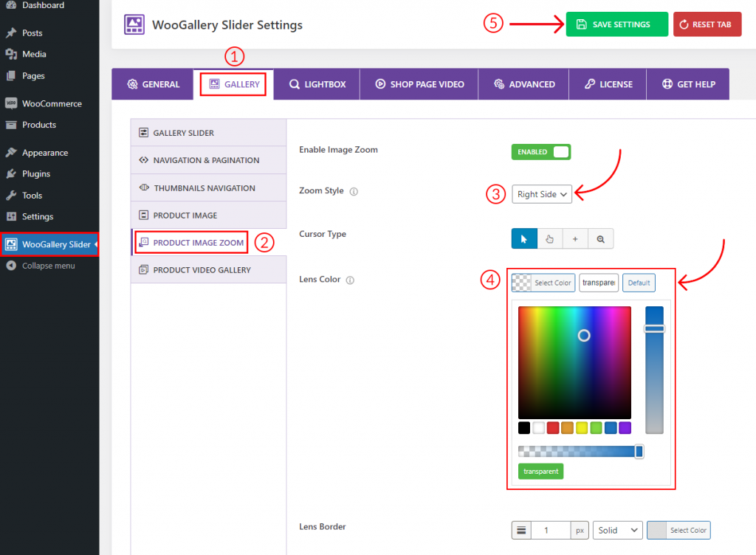
Task: Choose the white palette swatch
Action: click(538, 428)
